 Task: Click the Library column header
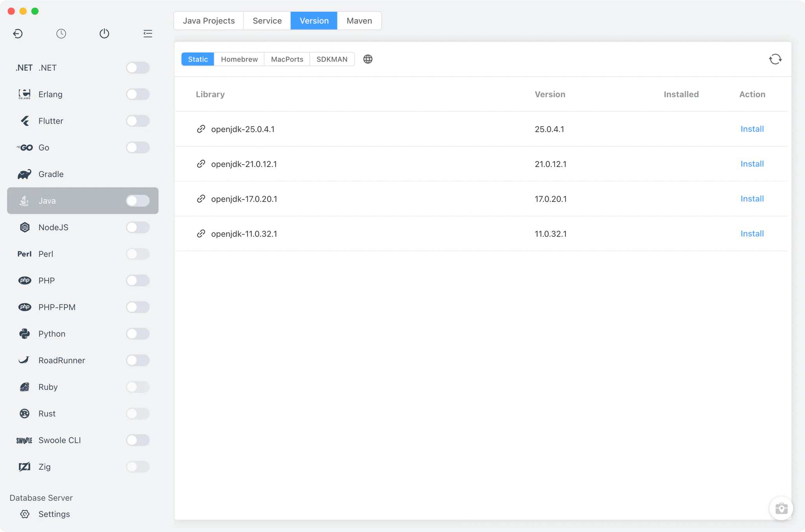[x=210, y=94]
